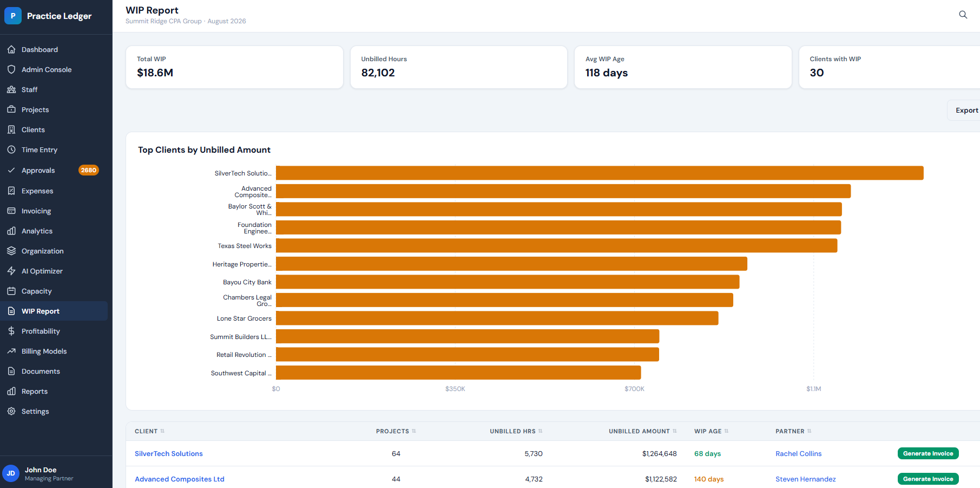
Task: Sort table by Client column
Action: click(x=149, y=431)
